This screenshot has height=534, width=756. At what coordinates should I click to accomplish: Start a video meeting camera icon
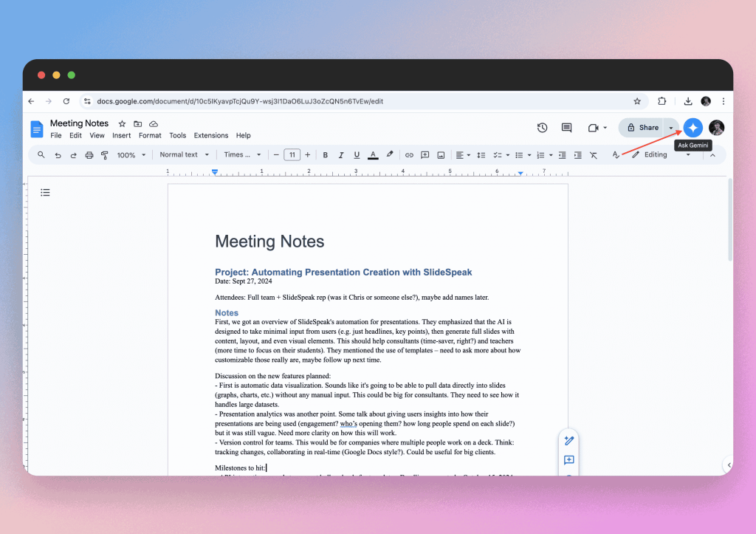pos(593,128)
